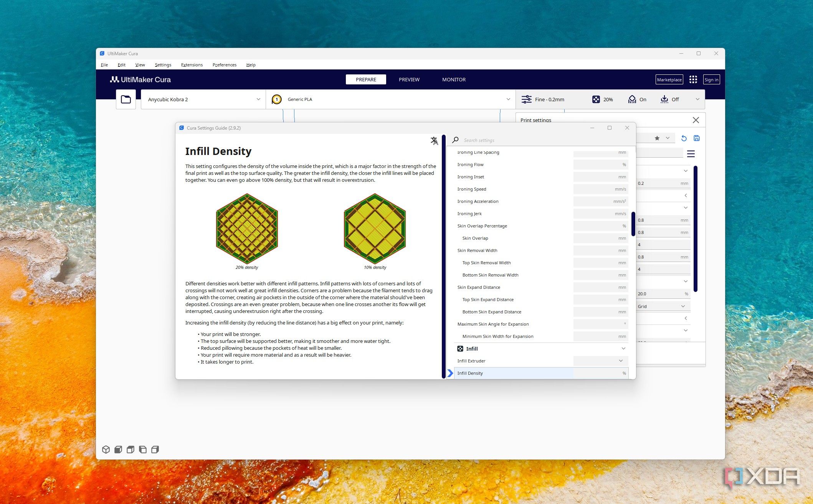Screen dimensions: 813x504
Task: Click the infill 20% indicator
Action: [602, 99]
